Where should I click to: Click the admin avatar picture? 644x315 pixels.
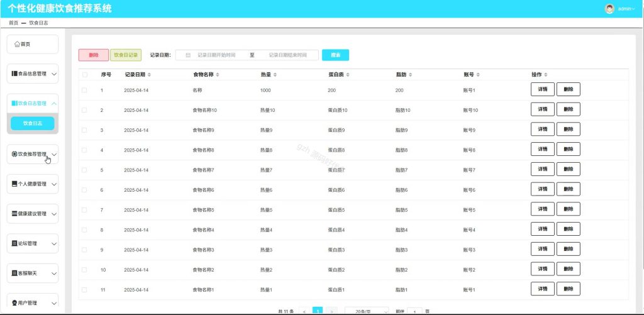(x=609, y=9)
